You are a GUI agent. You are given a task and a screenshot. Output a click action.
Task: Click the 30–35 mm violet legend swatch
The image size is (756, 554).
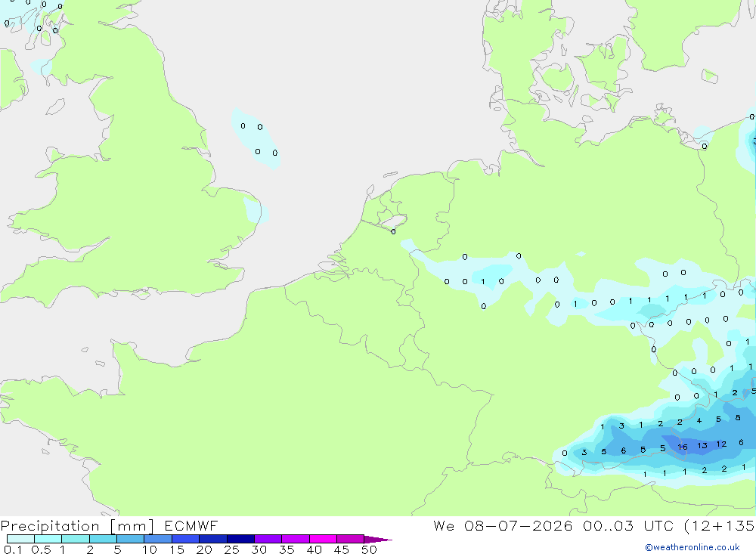pos(268,539)
